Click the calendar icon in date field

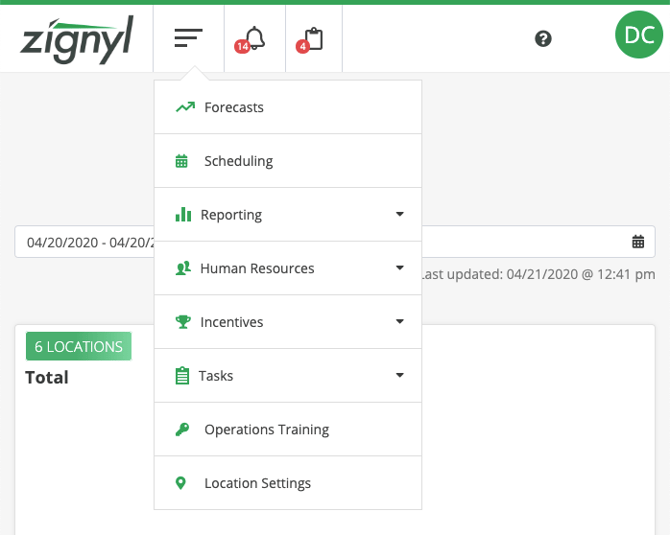[638, 242]
